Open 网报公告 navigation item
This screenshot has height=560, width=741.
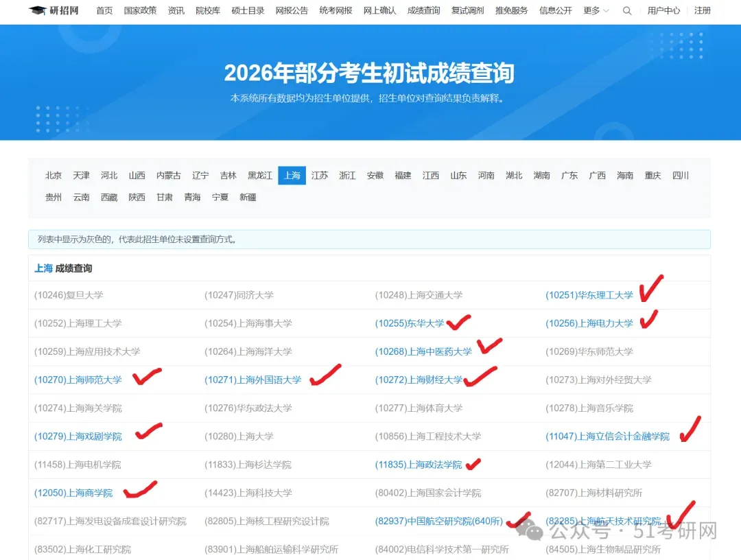292,10
